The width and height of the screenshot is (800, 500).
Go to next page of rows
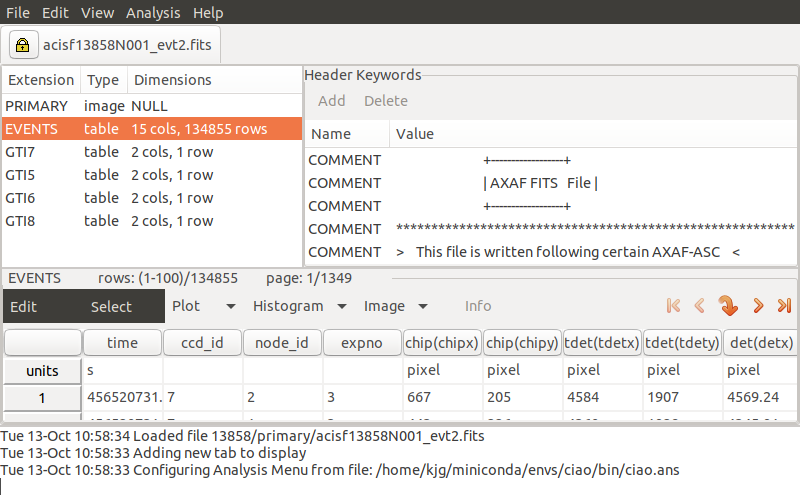pyautogui.click(x=758, y=306)
